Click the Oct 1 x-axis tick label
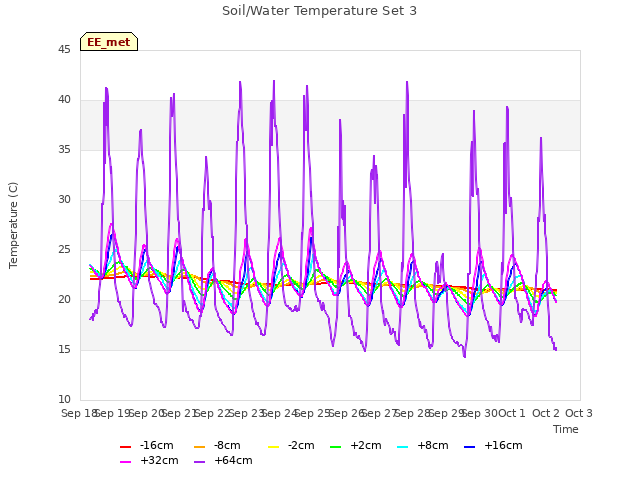Viewport: 640px width, 480px height. pyautogui.click(x=512, y=413)
